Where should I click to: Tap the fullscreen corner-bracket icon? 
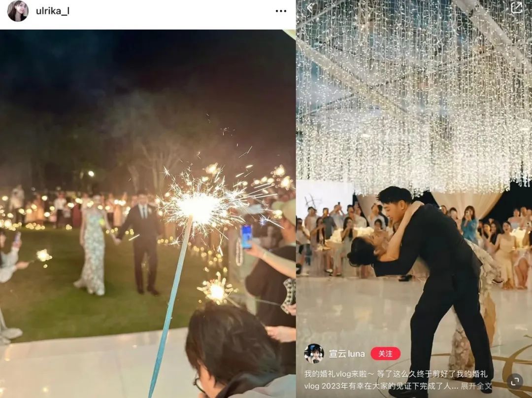point(515,382)
